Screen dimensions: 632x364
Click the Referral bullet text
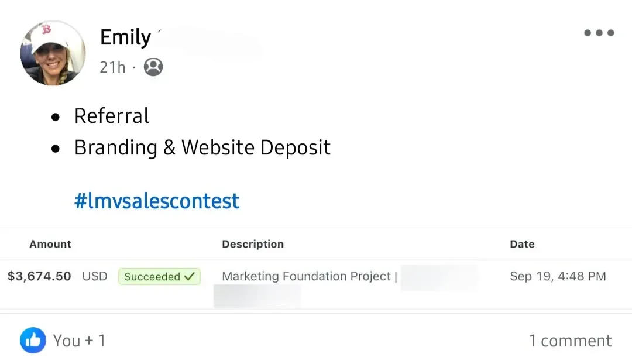click(x=112, y=116)
